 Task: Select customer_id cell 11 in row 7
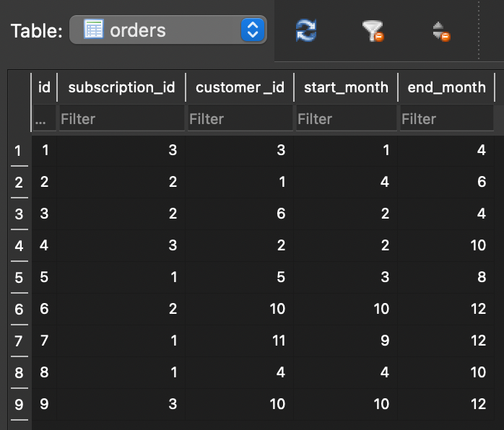240,341
